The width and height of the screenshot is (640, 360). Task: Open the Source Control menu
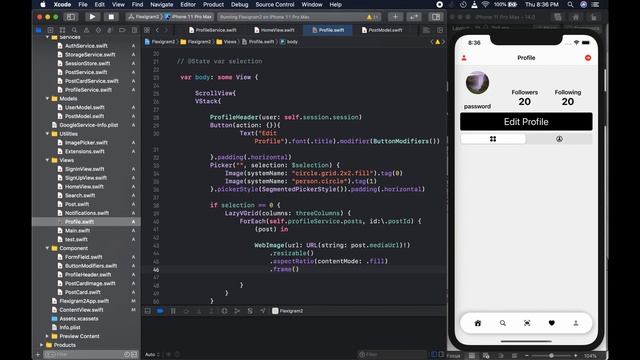coord(275,4)
